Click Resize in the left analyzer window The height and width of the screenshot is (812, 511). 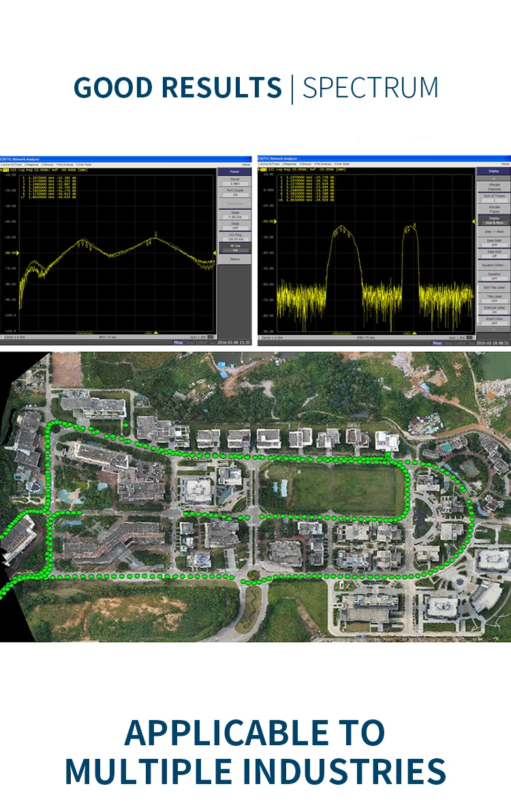(247, 165)
